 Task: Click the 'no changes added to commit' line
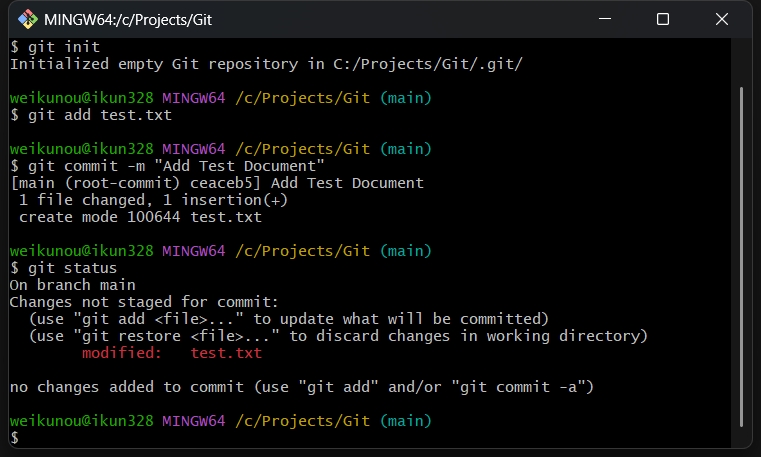tap(301, 387)
